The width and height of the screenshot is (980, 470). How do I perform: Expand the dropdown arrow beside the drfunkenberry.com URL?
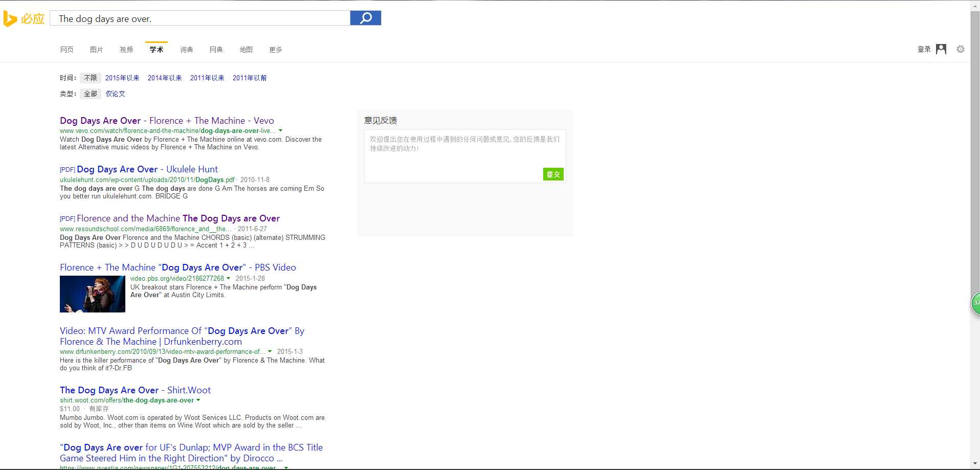pyautogui.click(x=270, y=351)
